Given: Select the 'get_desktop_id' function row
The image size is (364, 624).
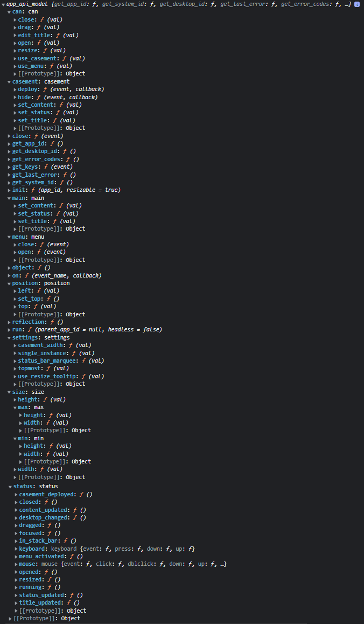Looking at the screenshot, I should [x=42, y=151].
